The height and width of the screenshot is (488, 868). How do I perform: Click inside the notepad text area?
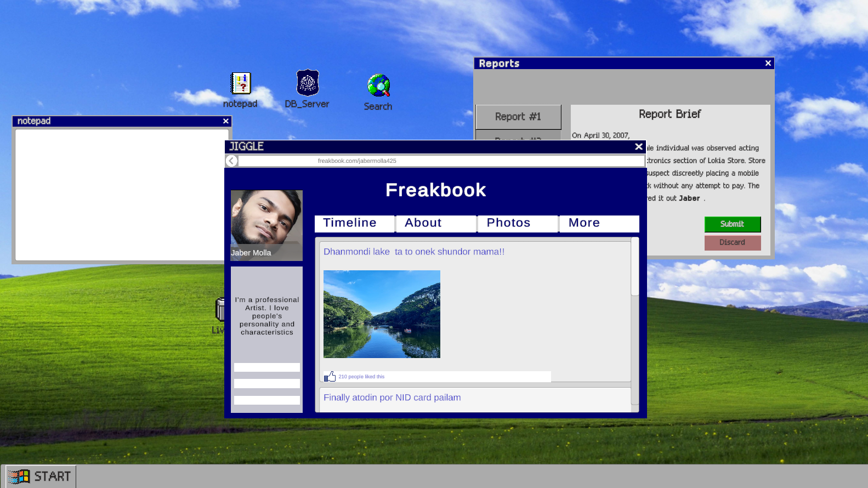click(x=122, y=195)
